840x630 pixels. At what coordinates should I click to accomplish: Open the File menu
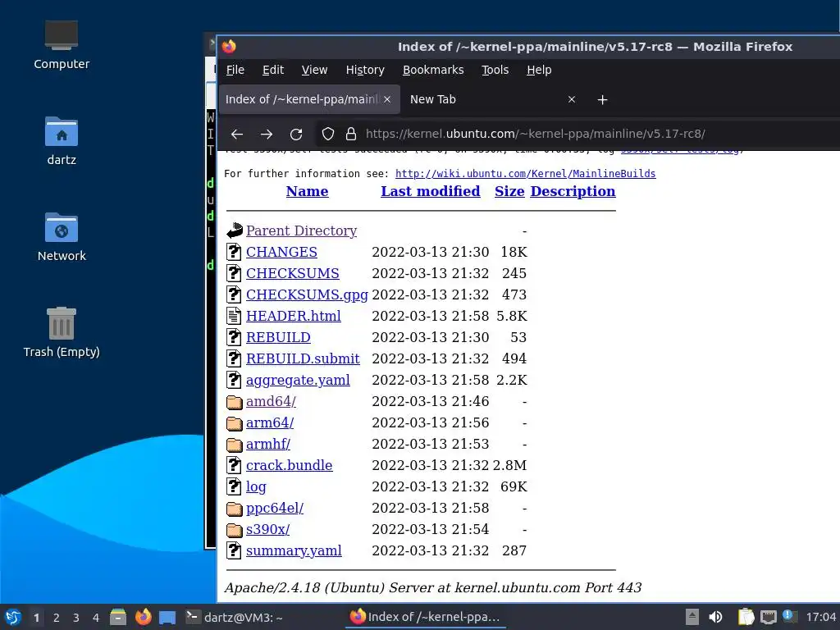pyautogui.click(x=235, y=71)
